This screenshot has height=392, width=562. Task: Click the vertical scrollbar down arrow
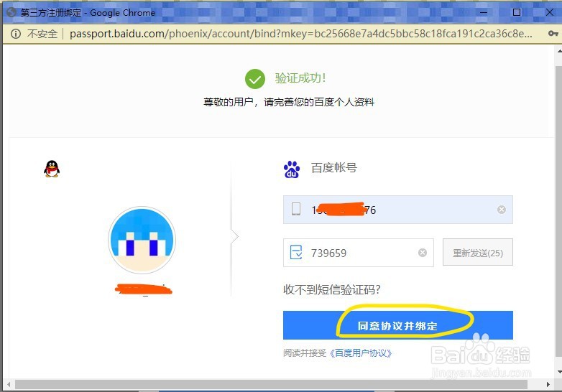[x=559, y=373]
